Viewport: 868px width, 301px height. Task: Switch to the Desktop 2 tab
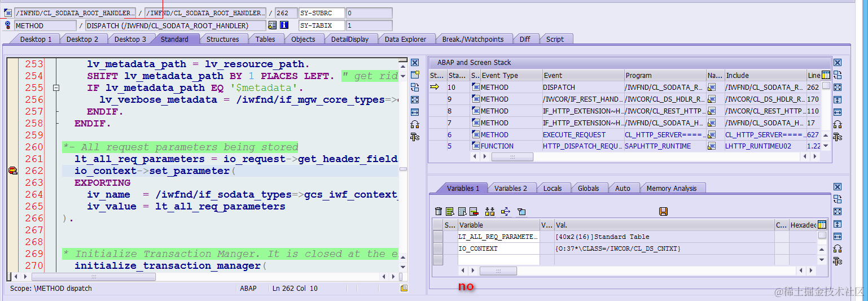[82, 39]
